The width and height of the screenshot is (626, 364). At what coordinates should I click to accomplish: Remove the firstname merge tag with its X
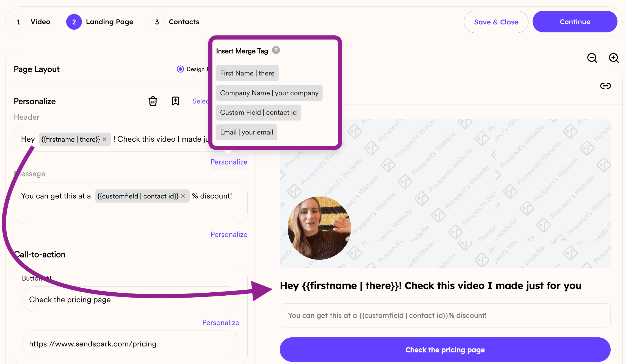click(104, 139)
